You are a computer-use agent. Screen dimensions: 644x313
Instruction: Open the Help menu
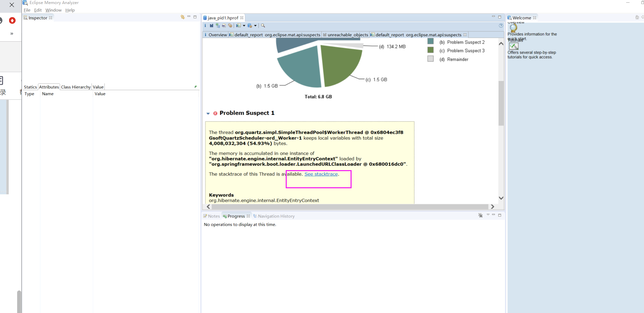pyautogui.click(x=70, y=10)
